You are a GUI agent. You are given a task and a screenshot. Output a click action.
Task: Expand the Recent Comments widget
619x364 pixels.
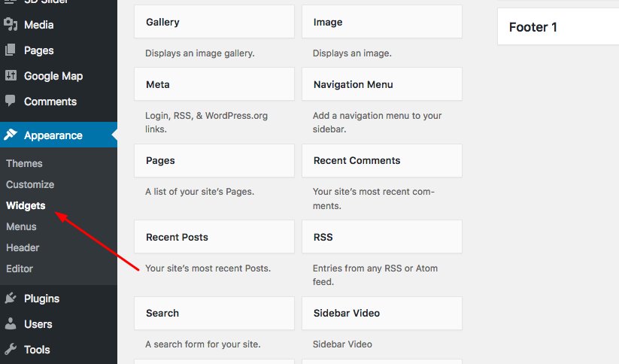382,160
